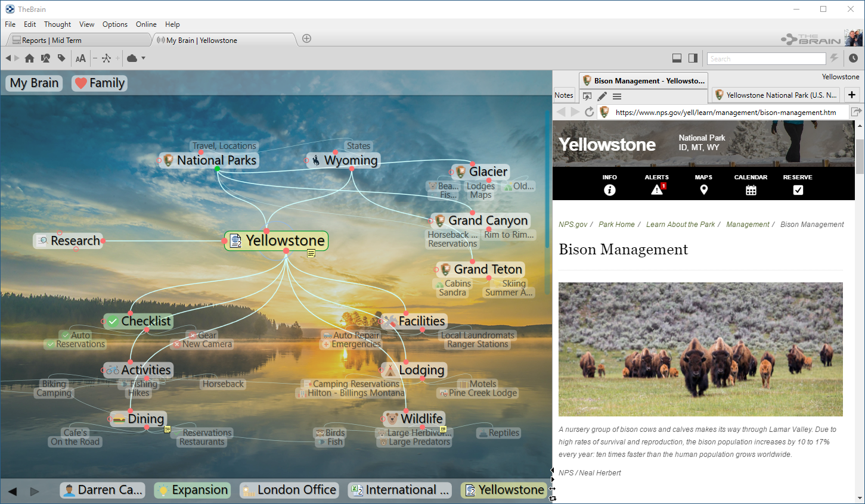Reload the Bison Management web page
The image size is (865, 504).
[x=589, y=112]
